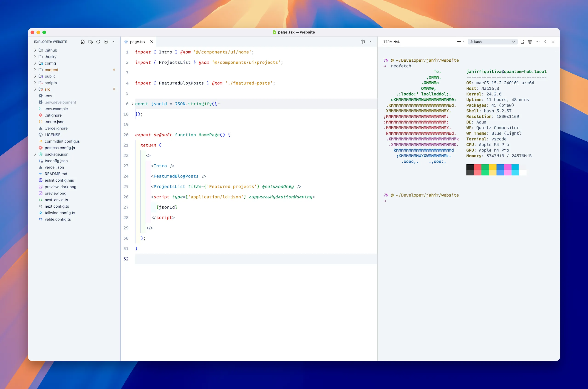Create a new file in Explorer
This screenshot has height=389, width=588.
[x=82, y=42]
